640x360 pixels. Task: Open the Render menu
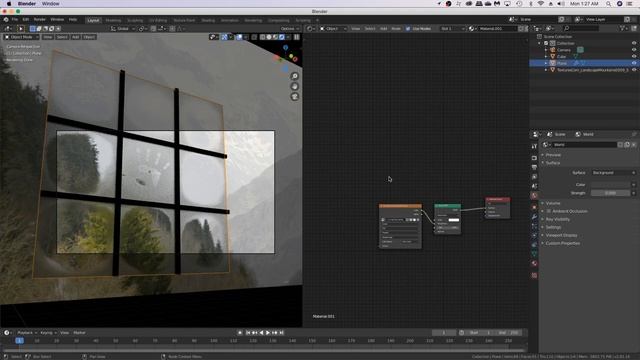click(x=40, y=20)
